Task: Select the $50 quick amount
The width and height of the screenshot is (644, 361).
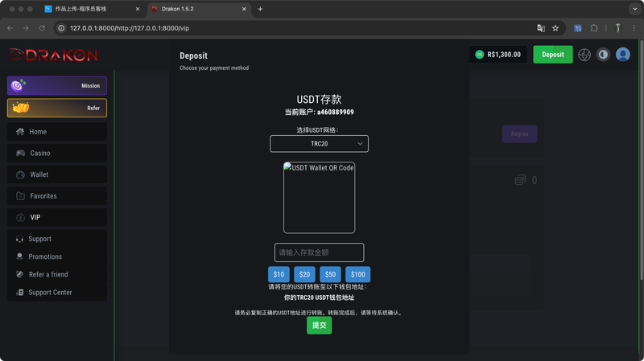Action: 330,274
